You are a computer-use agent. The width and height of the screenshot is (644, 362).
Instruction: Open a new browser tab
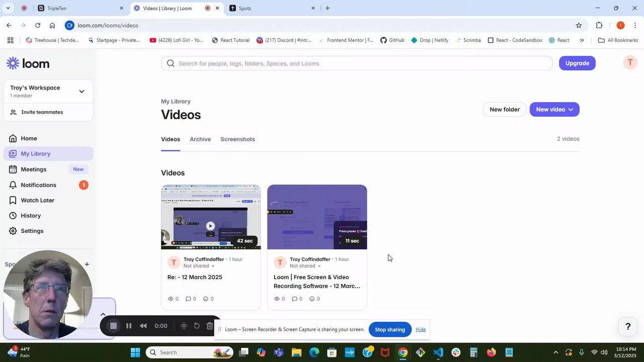[328, 8]
